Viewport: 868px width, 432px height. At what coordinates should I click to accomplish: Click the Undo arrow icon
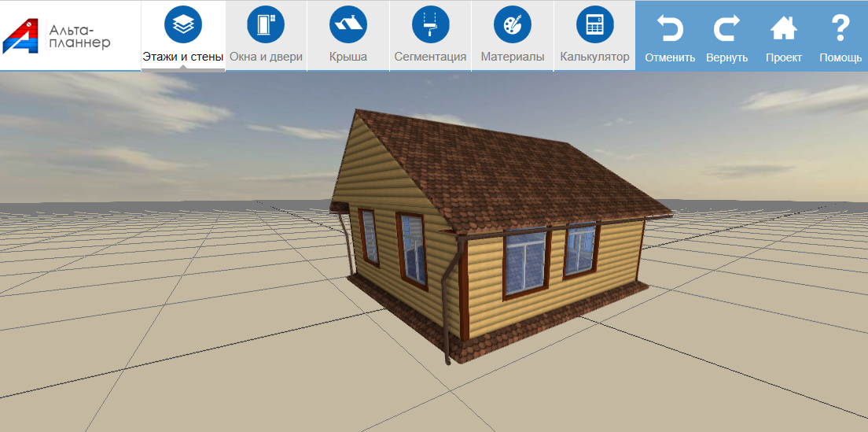(670, 28)
